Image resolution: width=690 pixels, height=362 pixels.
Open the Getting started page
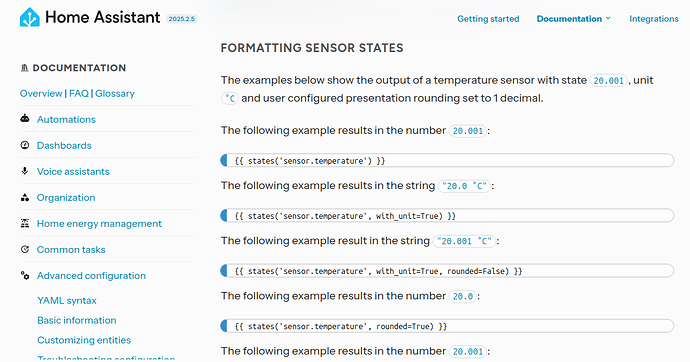tap(488, 19)
